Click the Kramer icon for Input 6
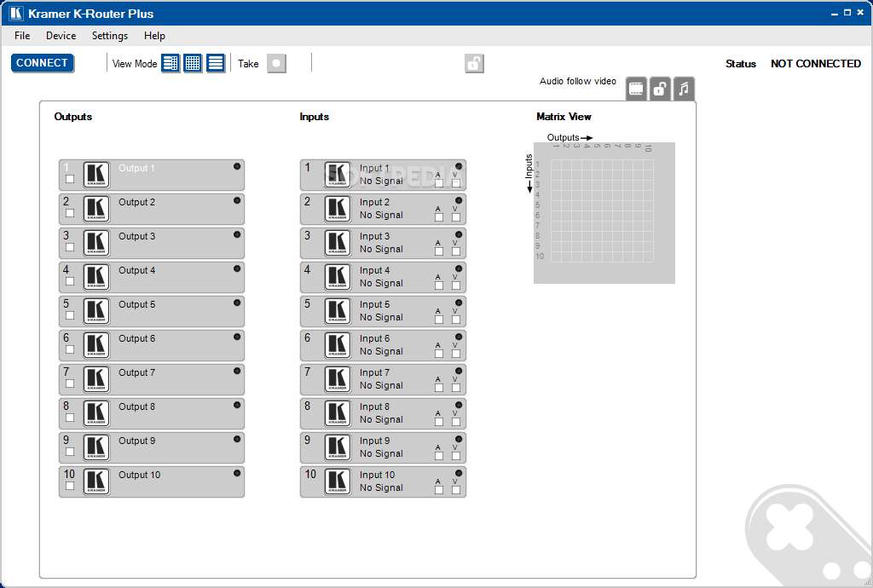The height and width of the screenshot is (588, 873). tap(338, 345)
